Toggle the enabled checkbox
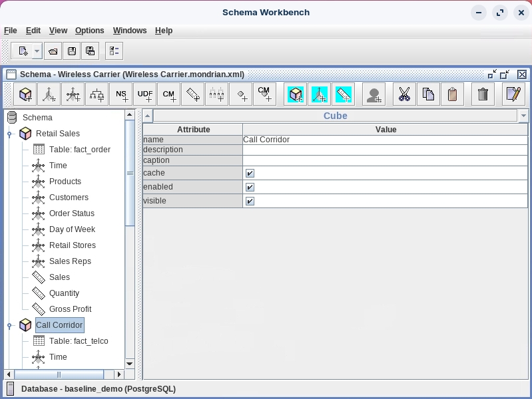This screenshot has width=532, height=399. tap(250, 188)
